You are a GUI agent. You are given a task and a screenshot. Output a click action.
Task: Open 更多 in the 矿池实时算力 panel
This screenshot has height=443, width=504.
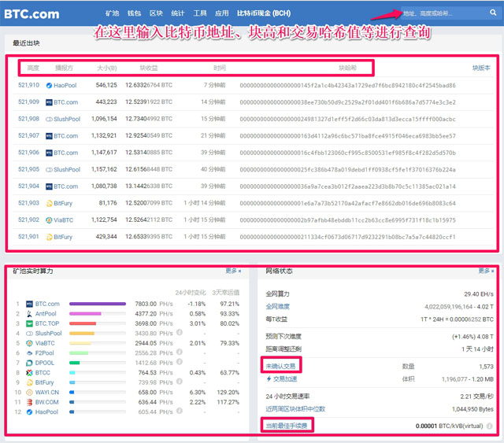(x=233, y=271)
